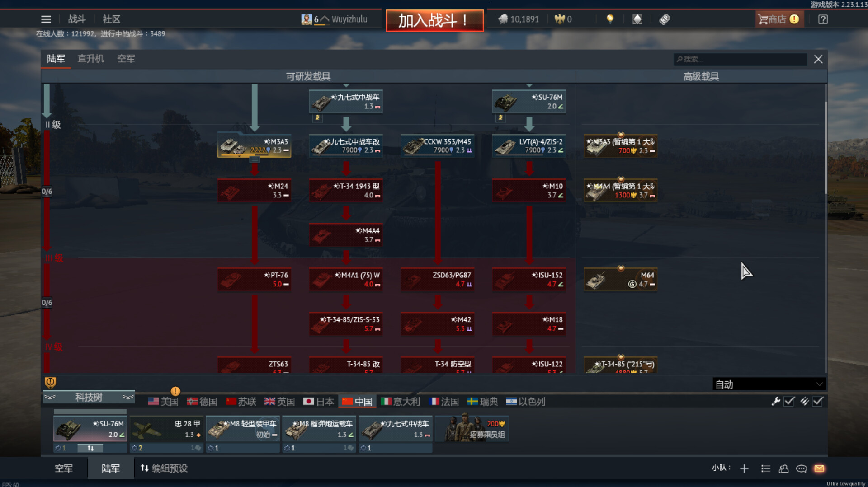Screen dimensions: 868x487
Task: Click the silver lions currency icon
Action: pyautogui.click(x=503, y=19)
